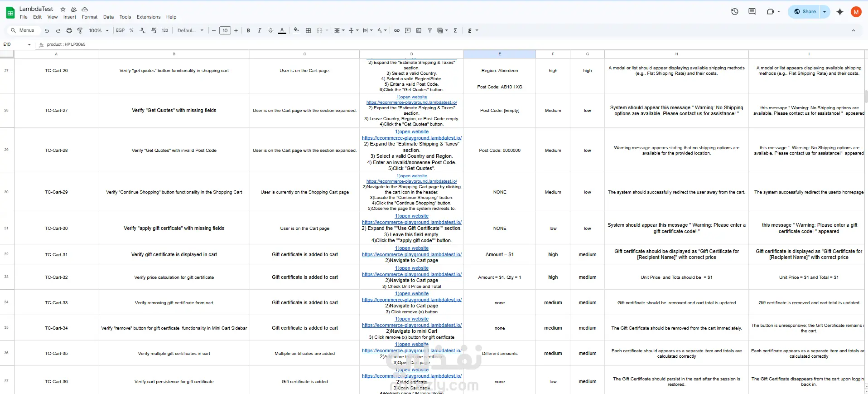Follow the playground URL in TC-Cart-33 row
This screenshot has height=394, width=868.
tap(412, 300)
